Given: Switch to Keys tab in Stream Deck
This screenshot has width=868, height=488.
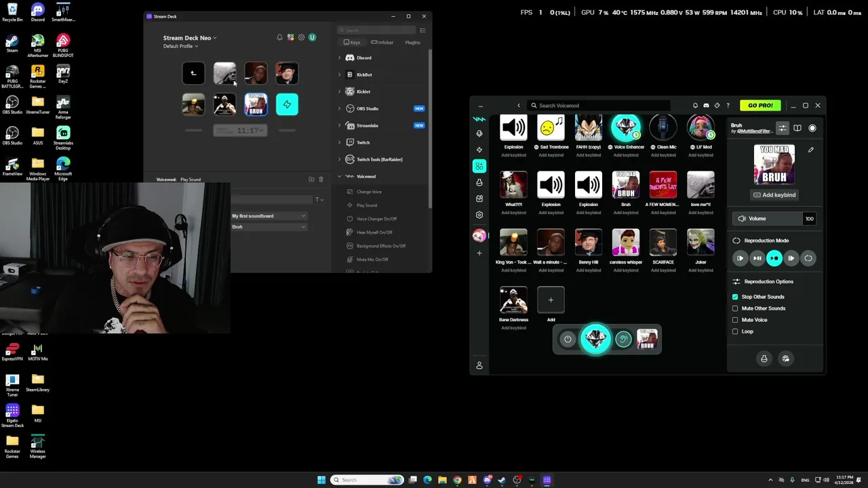Looking at the screenshot, I should tap(352, 43).
